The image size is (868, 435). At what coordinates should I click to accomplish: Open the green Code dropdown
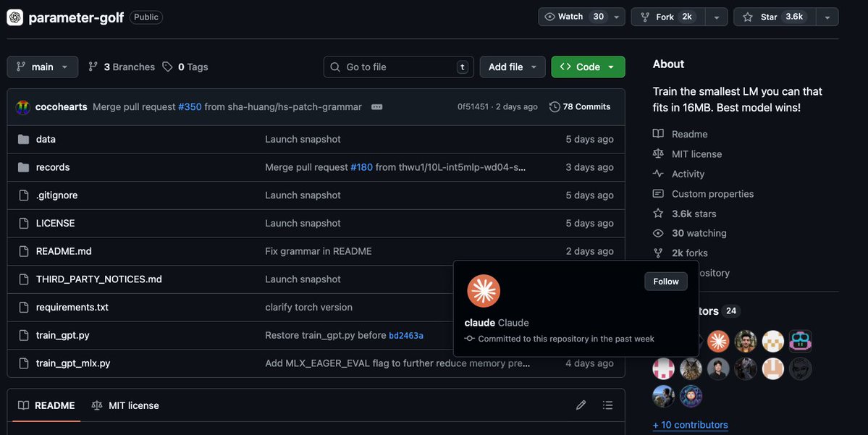pyautogui.click(x=588, y=67)
